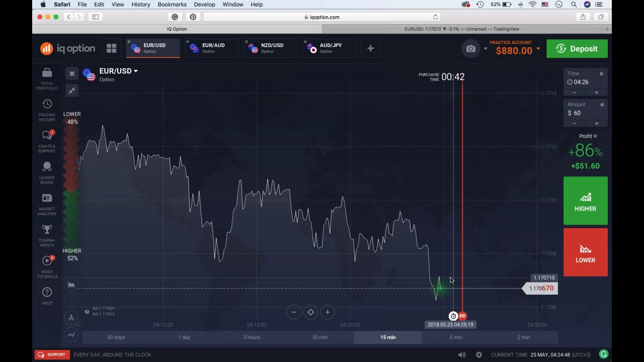Open Market Analysis news icon
644x362 pixels.
point(47,198)
